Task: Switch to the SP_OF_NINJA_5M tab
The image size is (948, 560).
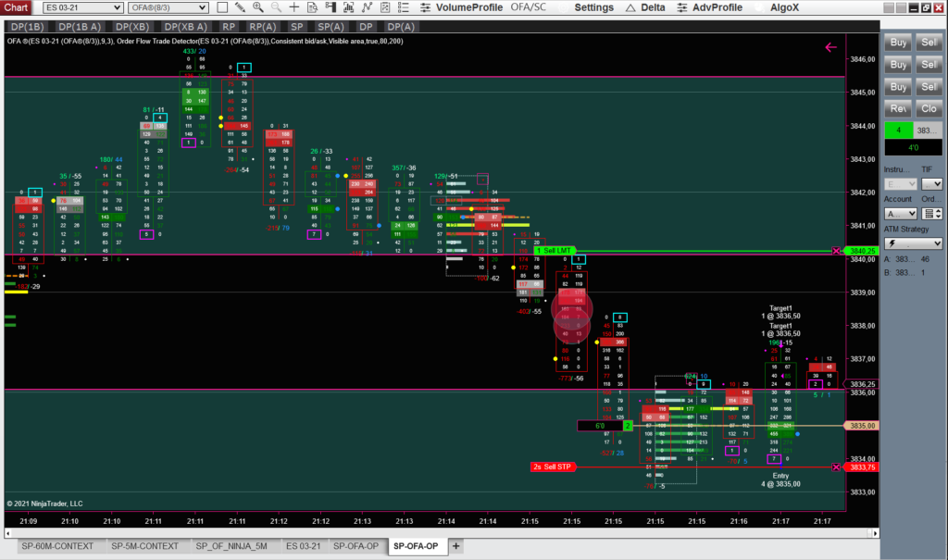Action: point(231,546)
